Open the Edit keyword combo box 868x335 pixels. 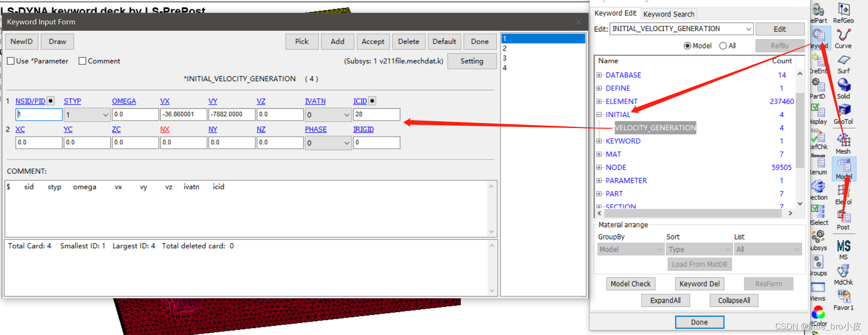(x=681, y=28)
